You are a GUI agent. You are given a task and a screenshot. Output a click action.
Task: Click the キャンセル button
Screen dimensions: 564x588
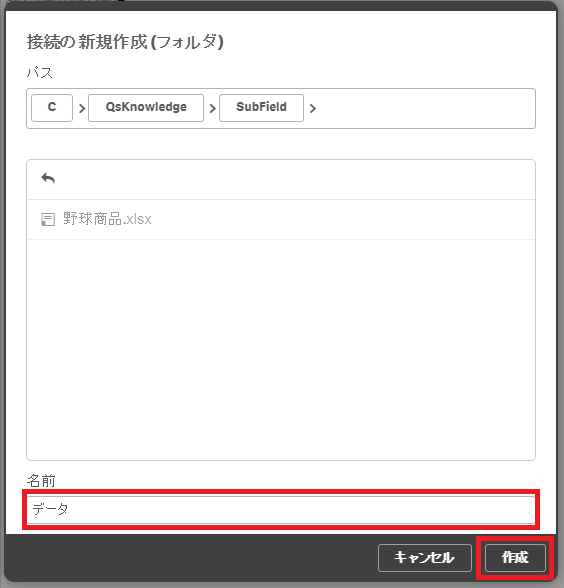(424, 558)
